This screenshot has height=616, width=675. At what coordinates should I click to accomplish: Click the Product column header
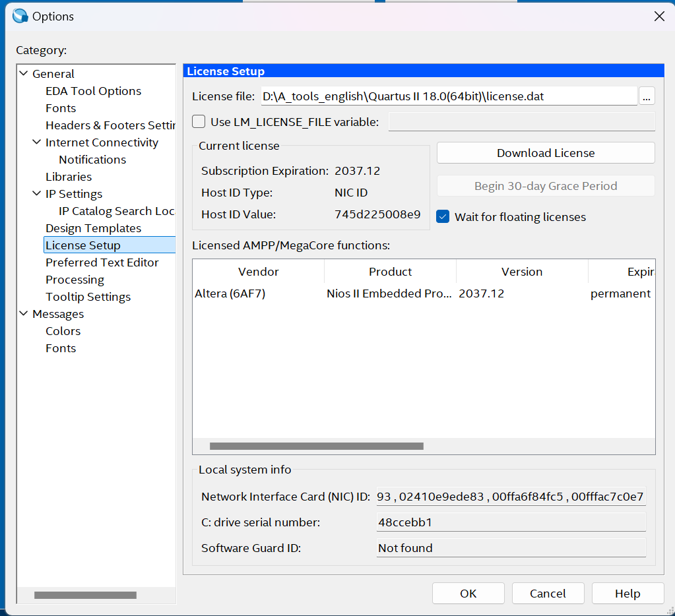pos(391,272)
